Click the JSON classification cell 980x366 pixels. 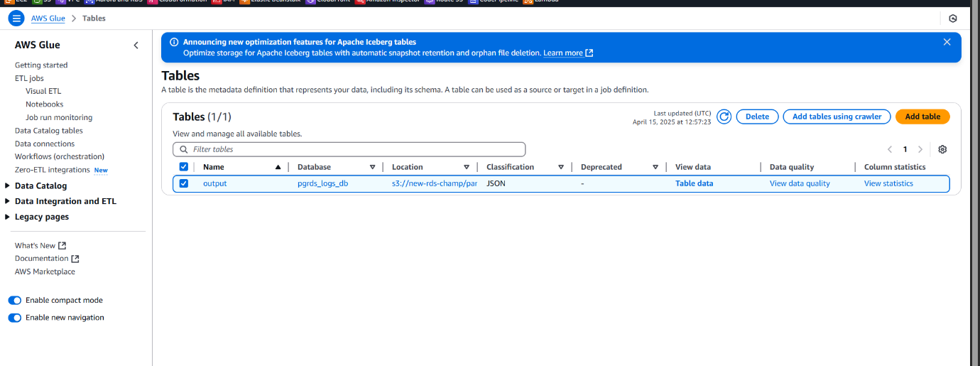coord(496,183)
